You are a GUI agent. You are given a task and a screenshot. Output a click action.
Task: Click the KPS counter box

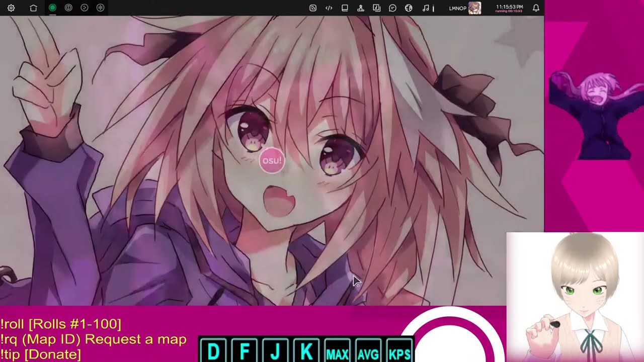(x=399, y=350)
